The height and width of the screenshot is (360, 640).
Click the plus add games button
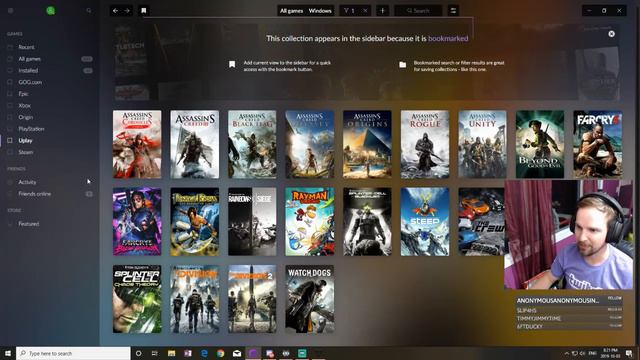click(x=382, y=11)
